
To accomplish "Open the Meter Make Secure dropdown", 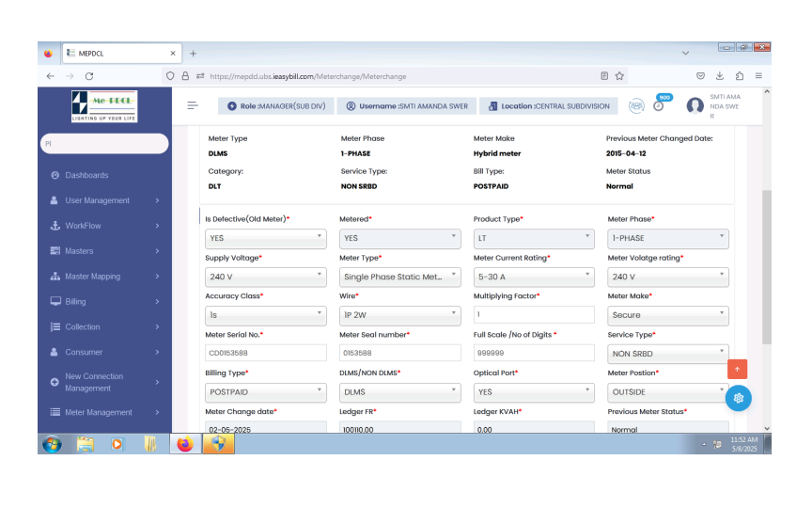I will click(x=668, y=315).
